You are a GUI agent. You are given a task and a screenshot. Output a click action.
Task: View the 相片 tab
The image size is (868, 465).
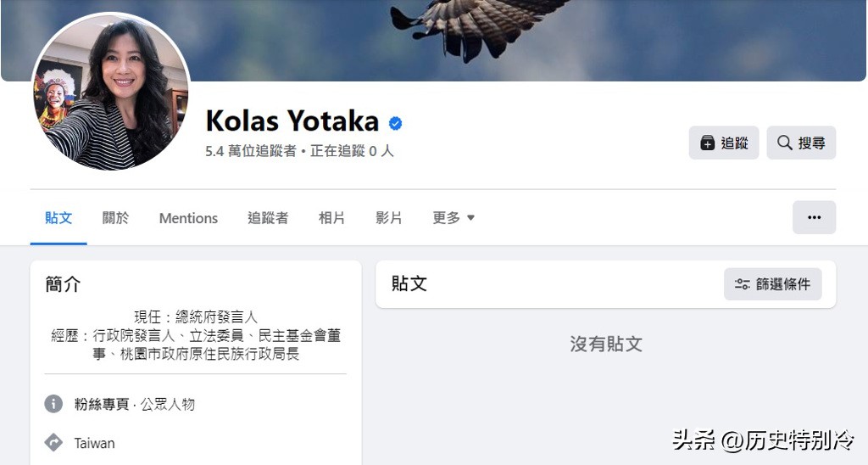click(331, 218)
